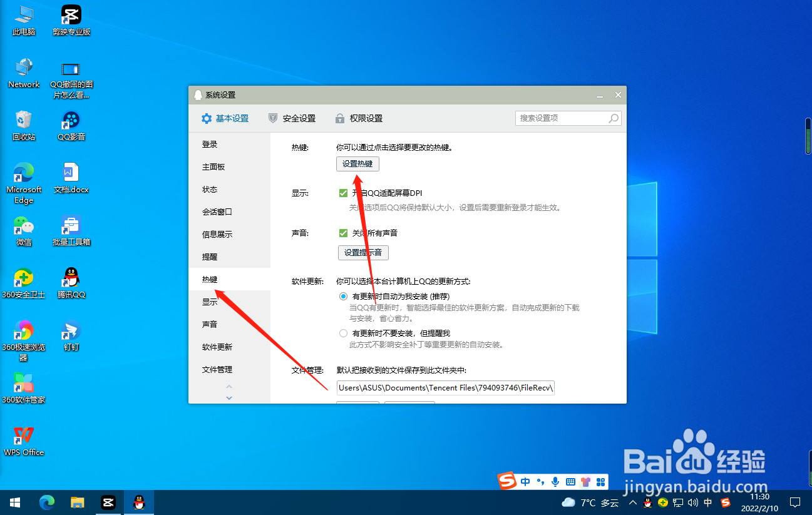812x515 pixels.
Task: Uncheck 开启QQ适配屏幕DPI
Action: pyautogui.click(x=344, y=193)
